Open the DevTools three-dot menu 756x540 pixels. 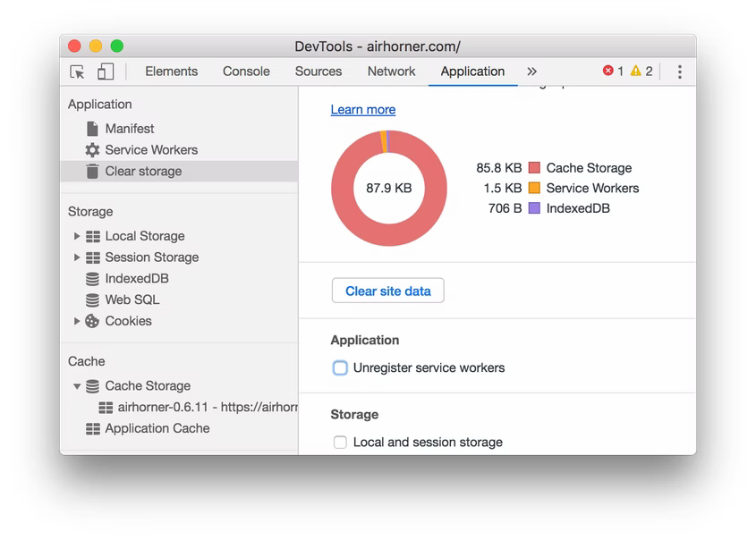pos(680,72)
